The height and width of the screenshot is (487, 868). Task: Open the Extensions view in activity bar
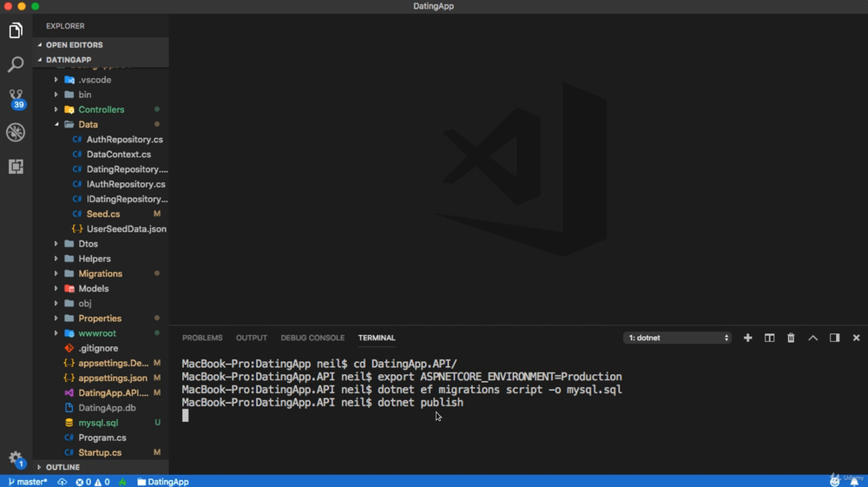click(x=16, y=166)
